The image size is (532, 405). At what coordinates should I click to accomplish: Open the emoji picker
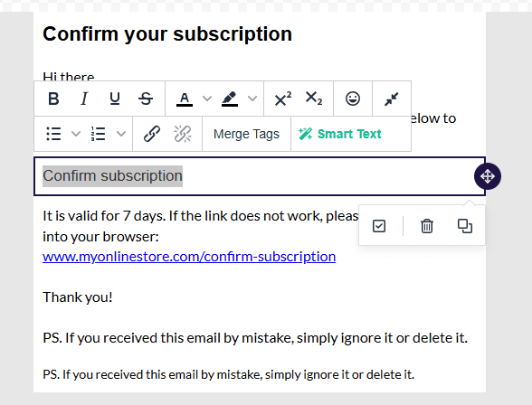(x=353, y=99)
